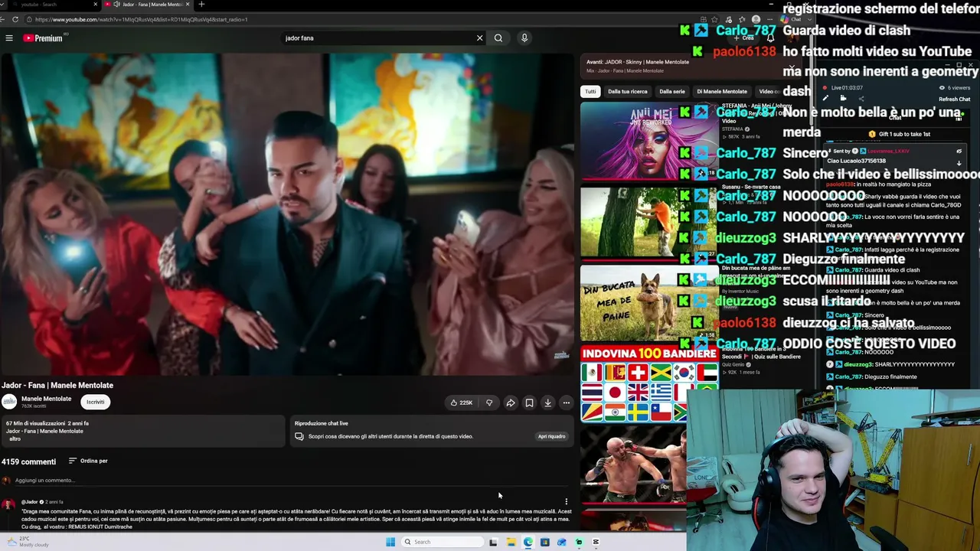980x551 pixels.
Task: Open the 'Din bucata mea de paine' dog thumbnail
Action: (649, 303)
